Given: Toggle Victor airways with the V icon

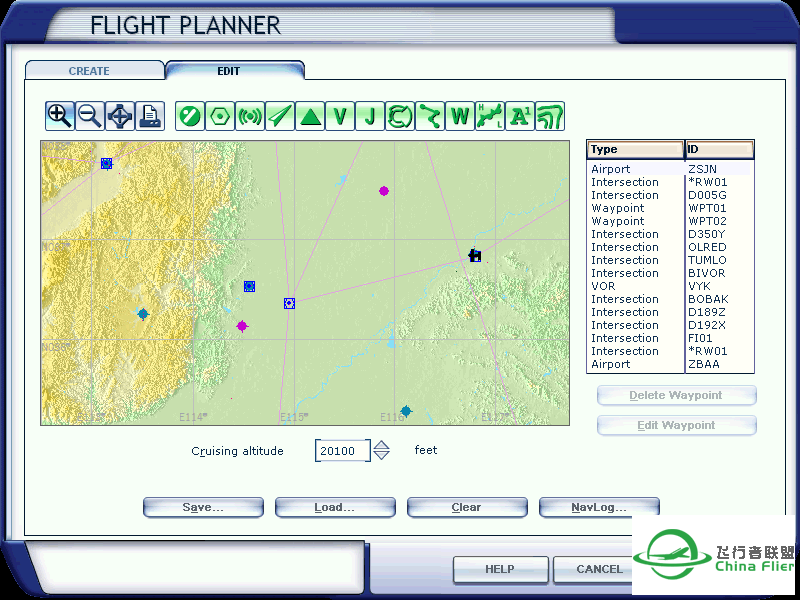Looking at the screenshot, I should pyautogui.click(x=340, y=116).
